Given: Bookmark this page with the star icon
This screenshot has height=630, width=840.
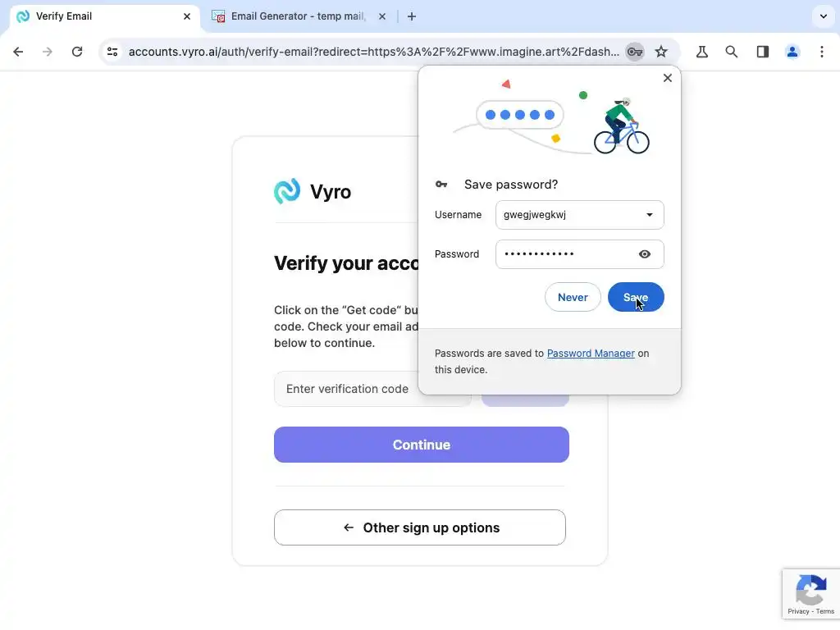Looking at the screenshot, I should (x=662, y=52).
